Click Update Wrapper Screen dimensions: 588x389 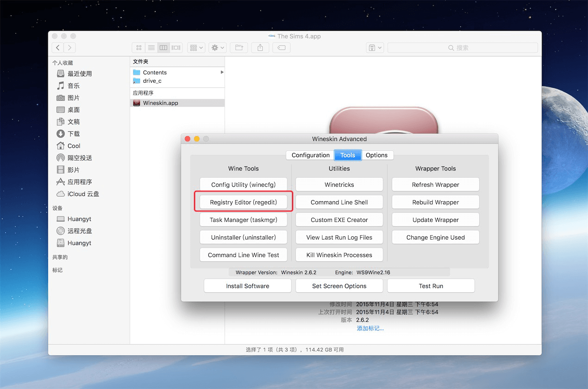pos(436,220)
